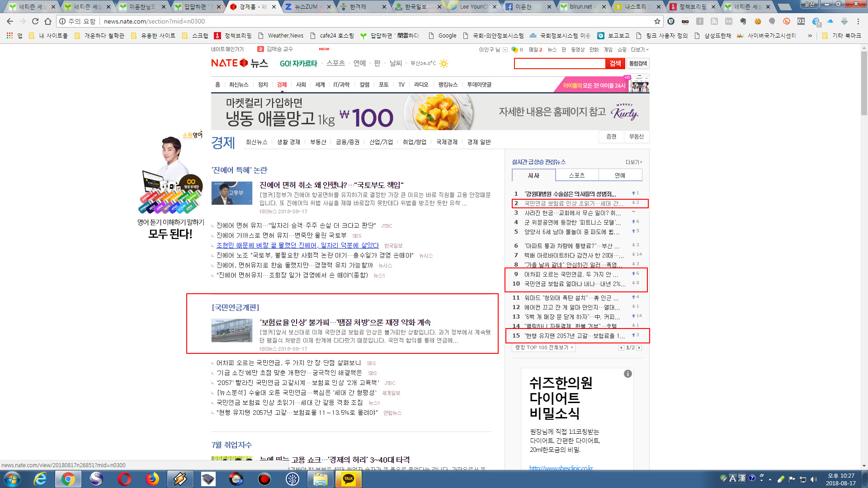Image resolution: width=868 pixels, height=488 pixels.
Task: Click the page vertical scrollbar thumb
Action: tap(864, 84)
